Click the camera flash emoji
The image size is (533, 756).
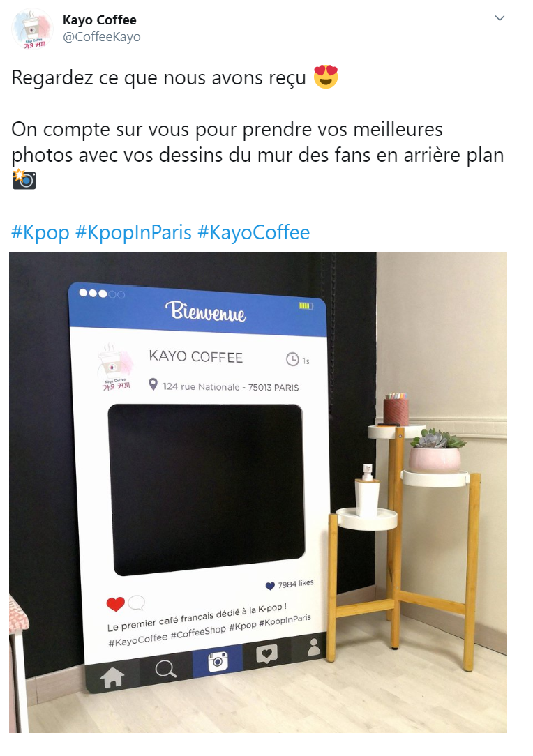(x=24, y=179)
